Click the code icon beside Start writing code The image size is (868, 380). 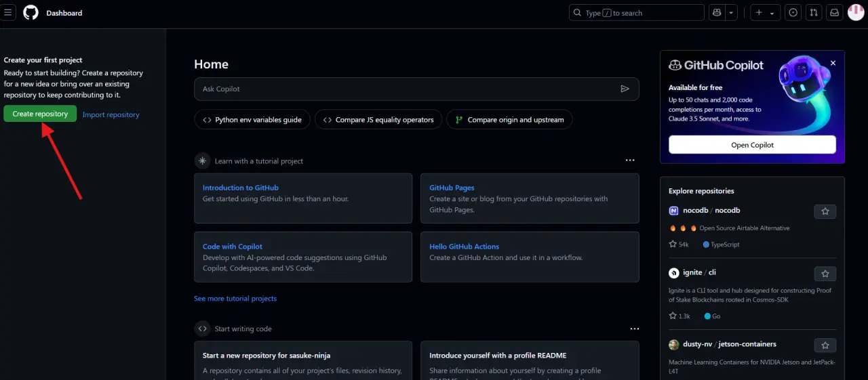[x=202, y=329]
